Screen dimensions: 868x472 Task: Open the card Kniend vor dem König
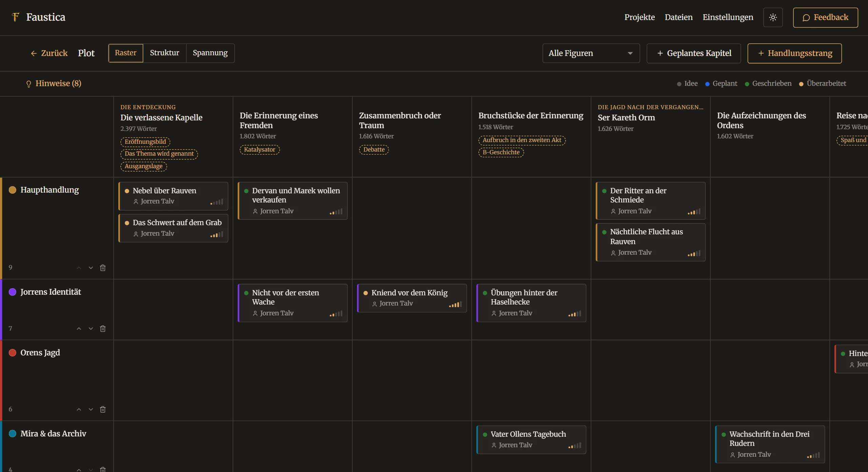[x=412, y=298]
